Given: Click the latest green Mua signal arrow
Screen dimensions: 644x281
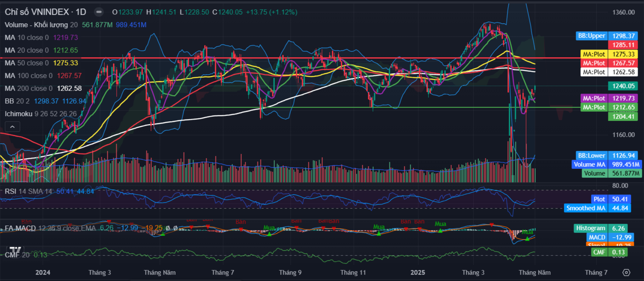Looking at the screenshot, I should pyautogui.click(x=527, y=239).
